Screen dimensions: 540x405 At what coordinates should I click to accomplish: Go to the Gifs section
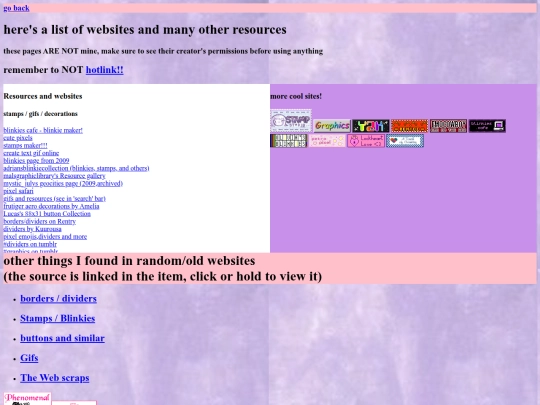pos(29,358)
